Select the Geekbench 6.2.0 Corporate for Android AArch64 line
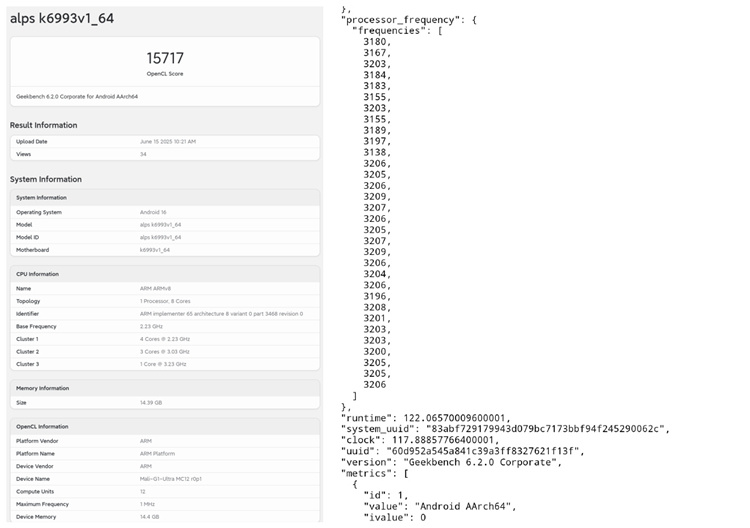Image resolution: width=750 pixels, height=528 pixels. (x=77, y=96)
